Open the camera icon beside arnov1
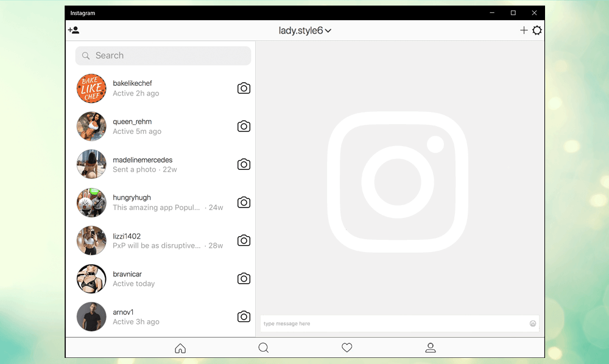The image size is (609, 364). click(x=244, y=317)
